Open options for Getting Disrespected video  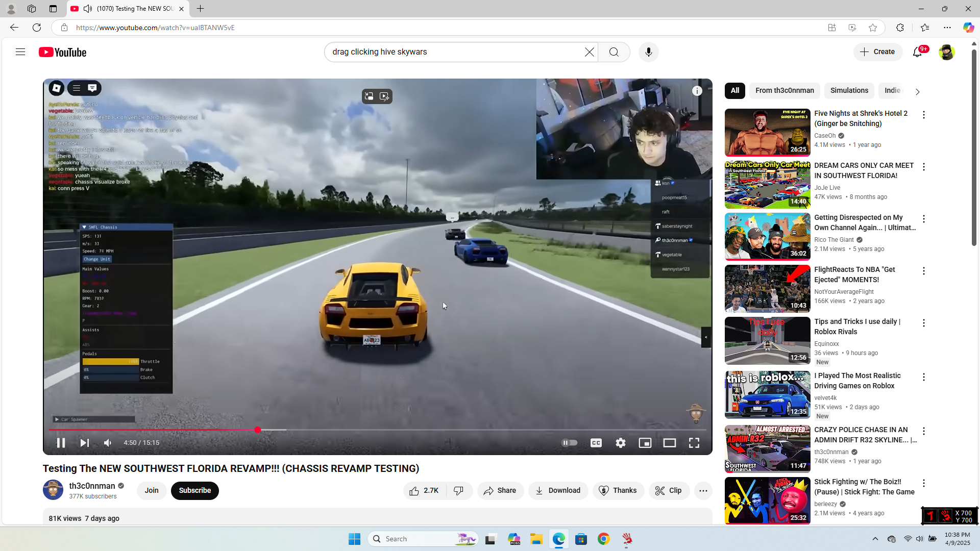tap(924, 219)
